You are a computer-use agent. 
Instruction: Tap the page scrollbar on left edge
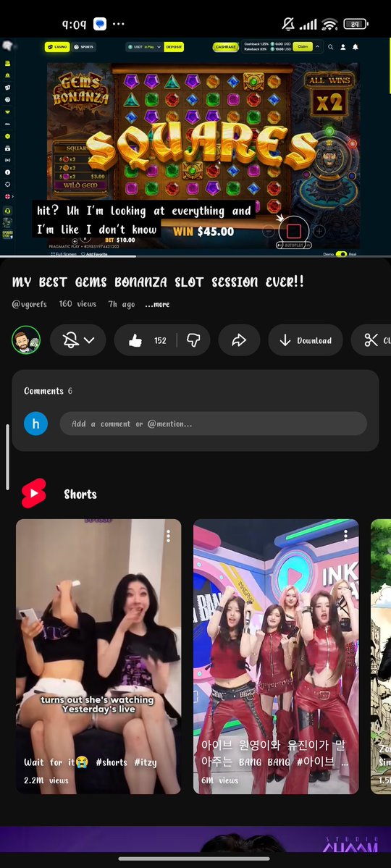point(7,458)
